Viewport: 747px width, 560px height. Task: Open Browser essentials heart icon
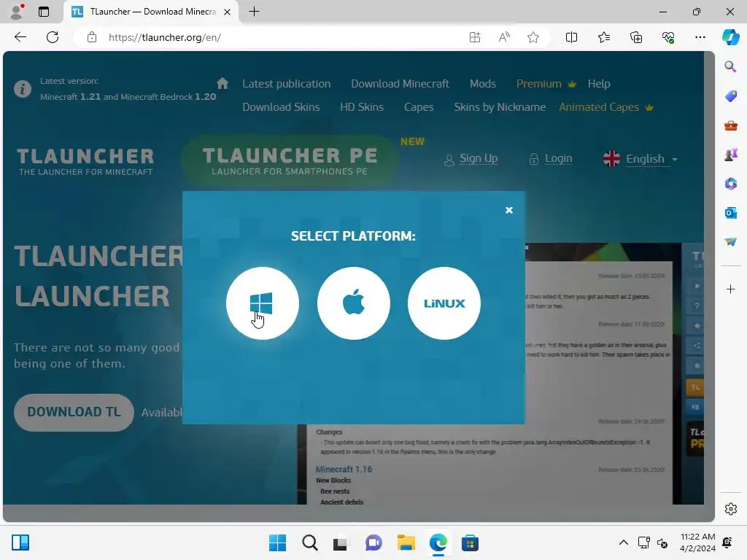click(668, 37)
